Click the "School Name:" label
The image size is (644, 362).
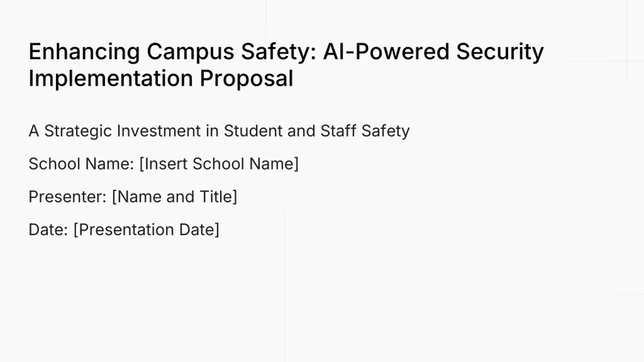click(81, 164)
